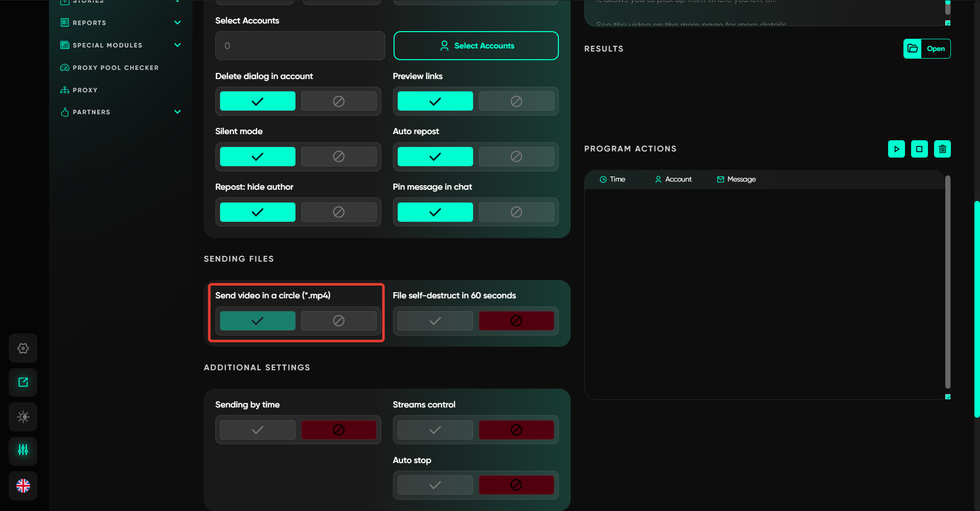Image resolution: width=980 pixels, height=511 pixels.
Task: Open the settings gear in the left sidebar
Action: 23,348
